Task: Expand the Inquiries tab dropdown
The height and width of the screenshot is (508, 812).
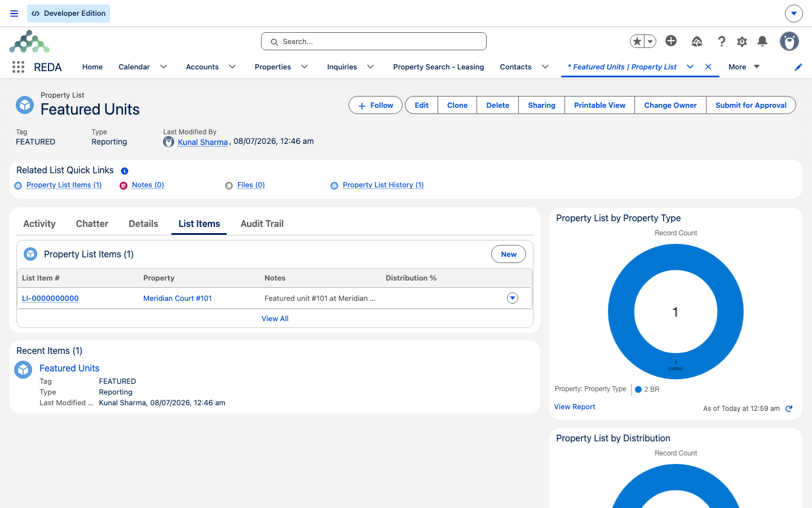Action: [370, 67]
